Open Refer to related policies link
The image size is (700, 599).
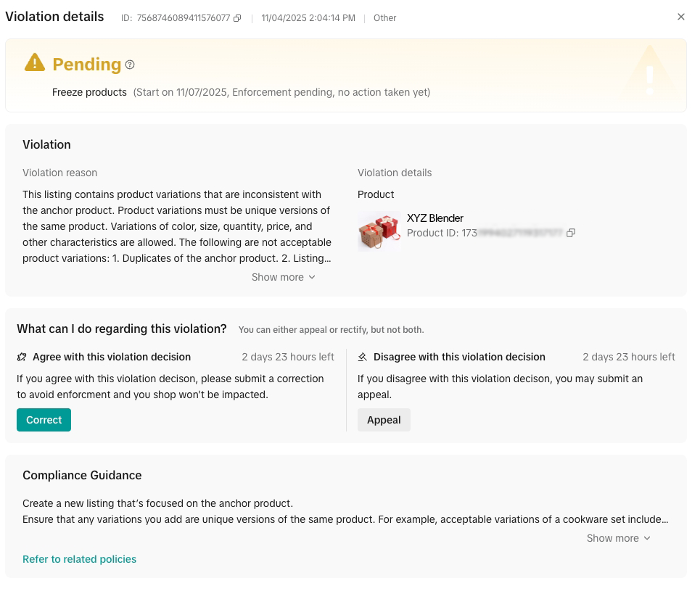coord(80,559)
